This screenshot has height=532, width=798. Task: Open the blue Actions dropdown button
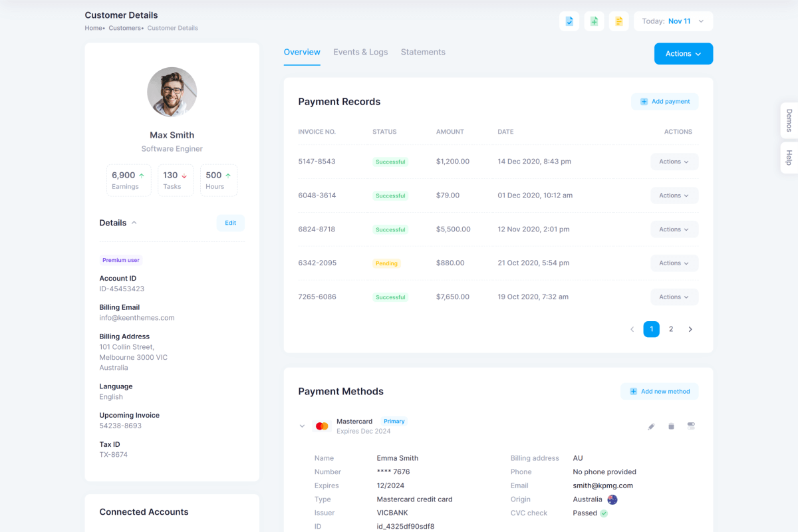pos(683,54)
